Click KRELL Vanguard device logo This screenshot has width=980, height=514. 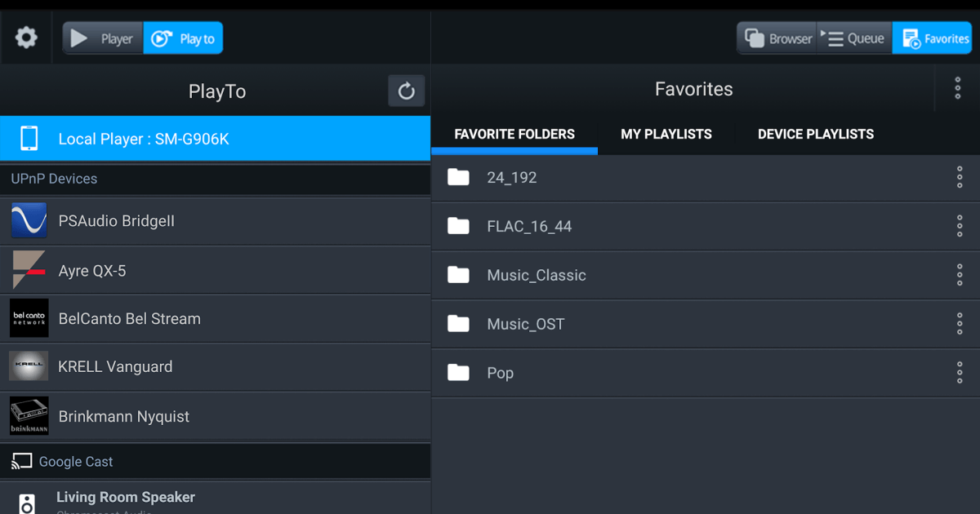(x=29, y=366)
